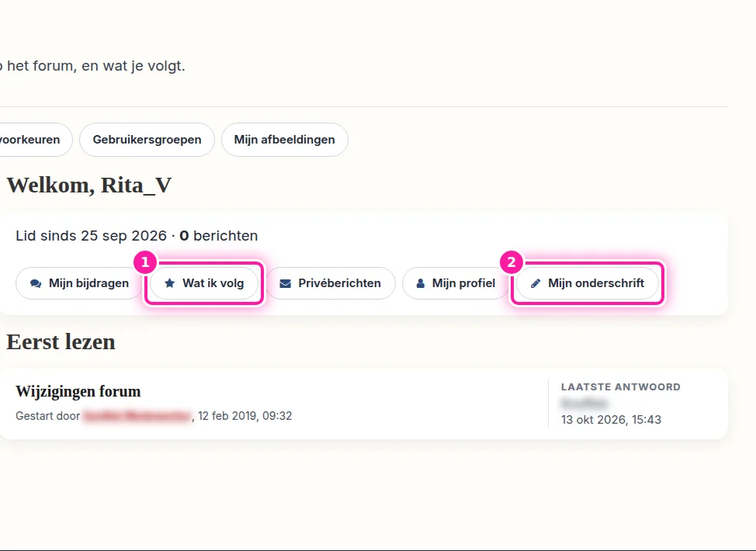The height and width of the screenshot is (551, 756).
Task: Click the speech bubbles icon in Mijn bijdragen
Action: click(36, 283)
